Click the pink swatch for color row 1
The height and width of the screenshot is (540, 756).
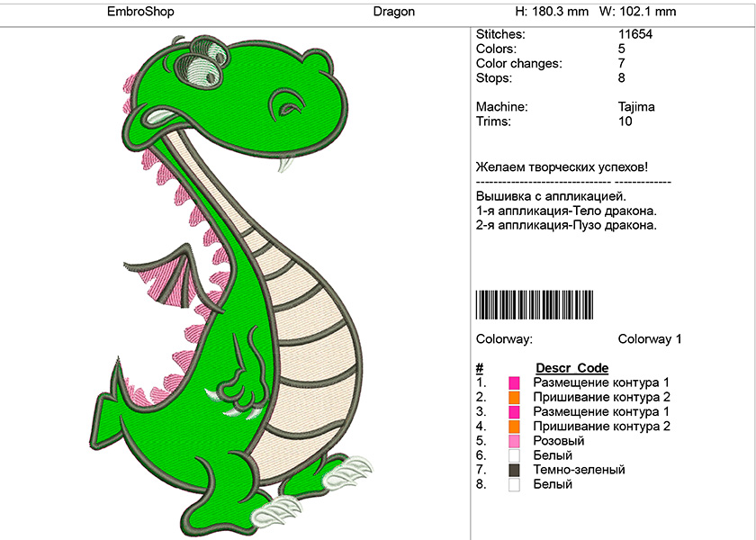pos(514,383)
